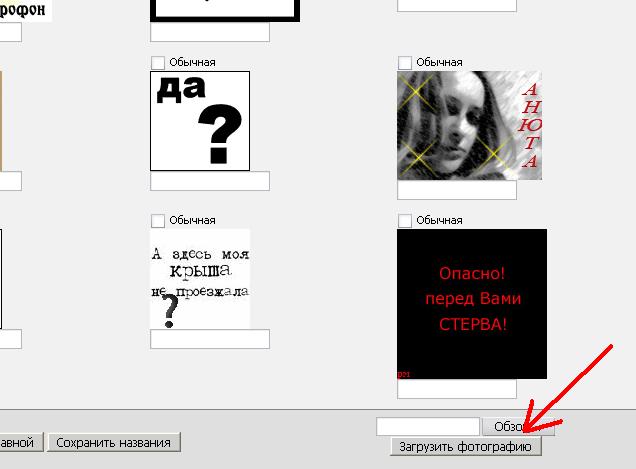Open the "да ?" thumbnail image

click(200, 121)
